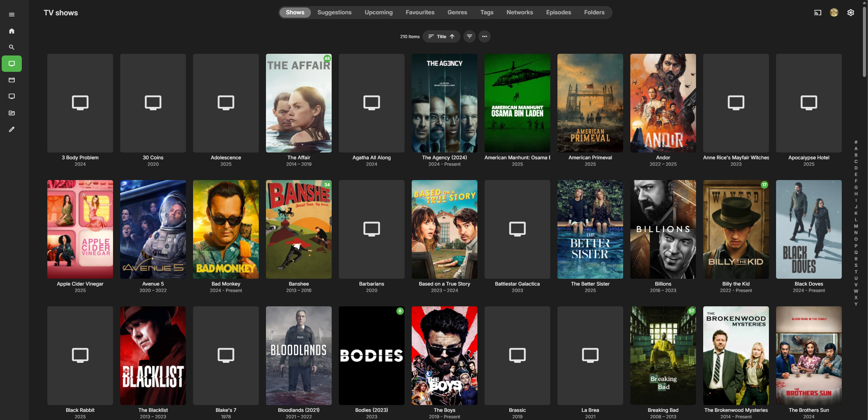
Task: Open the Breaking Bad title link
Action: (663, 410)
